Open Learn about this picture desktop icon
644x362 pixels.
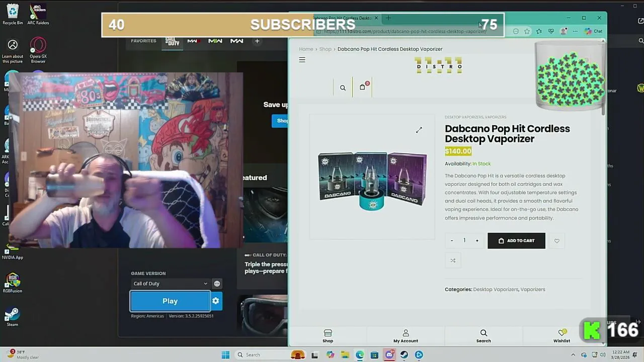[x=13, y=51]
